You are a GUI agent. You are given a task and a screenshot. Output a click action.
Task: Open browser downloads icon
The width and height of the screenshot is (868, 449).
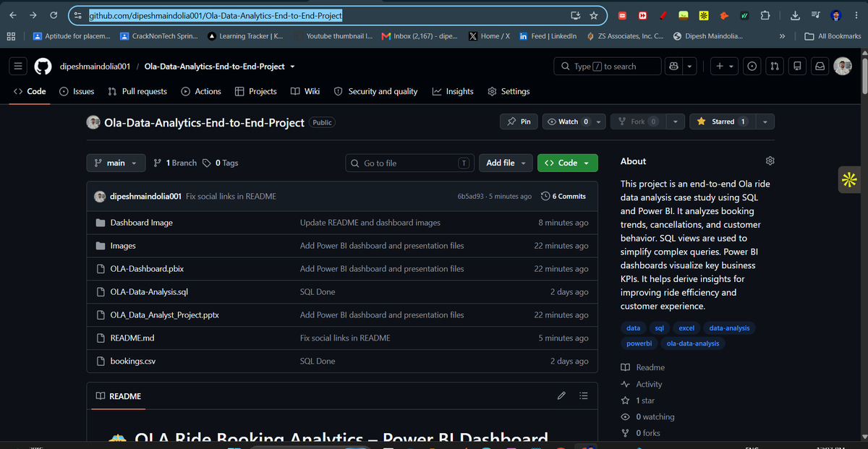tap(794, 15)
